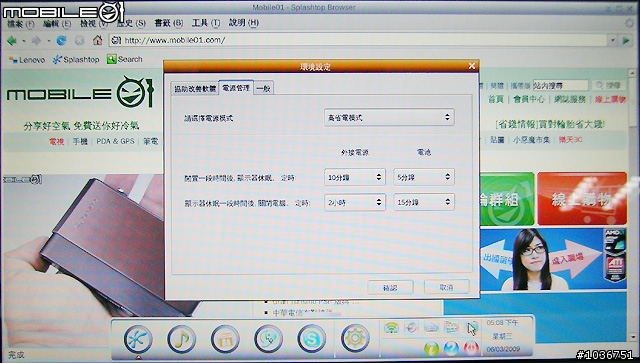Image resolution: width=640 pixels, height=363 pixels.
Task: Change the 5分鐘 battery display sleep value
Action: click(424, 177)
